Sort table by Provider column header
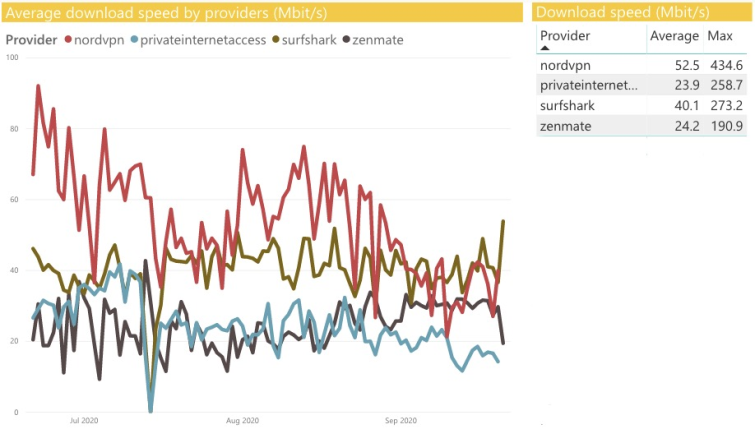755x429 pixels. click(565, 36)
